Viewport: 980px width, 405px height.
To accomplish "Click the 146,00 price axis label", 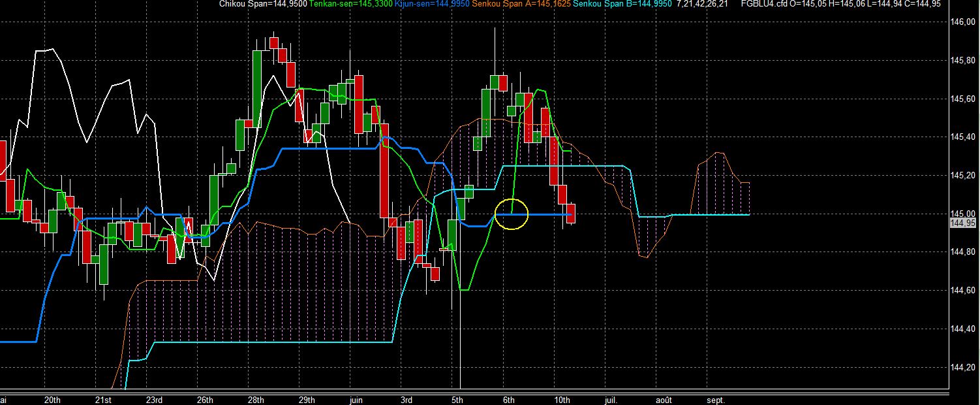I will pyautogui.click(x=962, y=22).
